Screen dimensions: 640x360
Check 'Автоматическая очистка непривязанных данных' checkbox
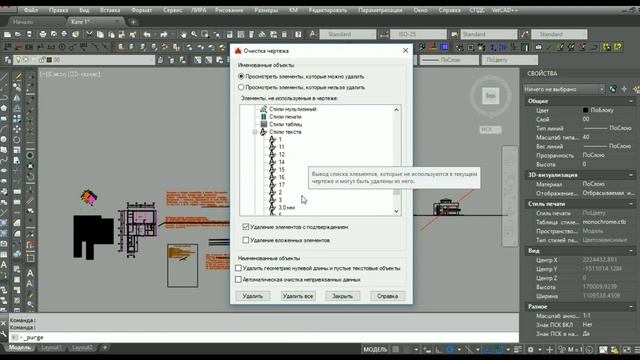(x=238, y=280)
